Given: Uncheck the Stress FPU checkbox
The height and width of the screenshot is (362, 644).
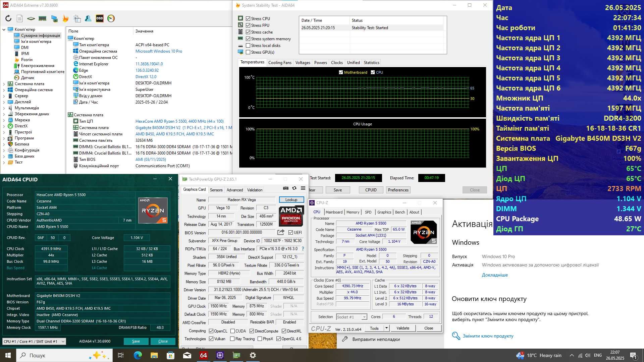Looking at the screenshot, I should (248, 25).
